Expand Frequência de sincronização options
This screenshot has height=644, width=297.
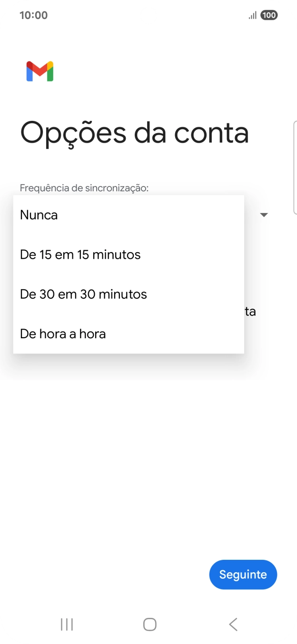pyautogui.click(x=264, y=215)
